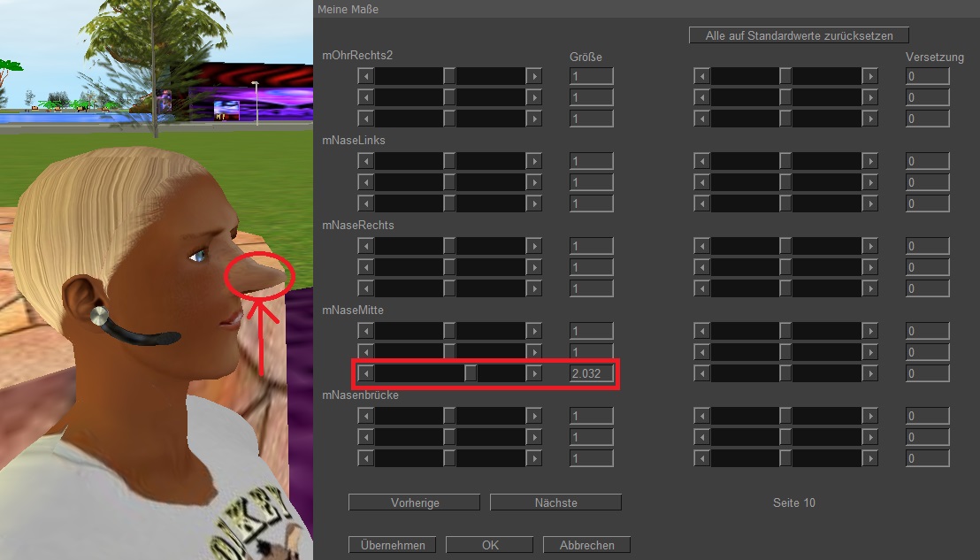The width and height of the screenshot is (980, 560).
Task: Click the first mNaseRechts size slider thumb
Action: pyautogui.click(x=449, y=246)
